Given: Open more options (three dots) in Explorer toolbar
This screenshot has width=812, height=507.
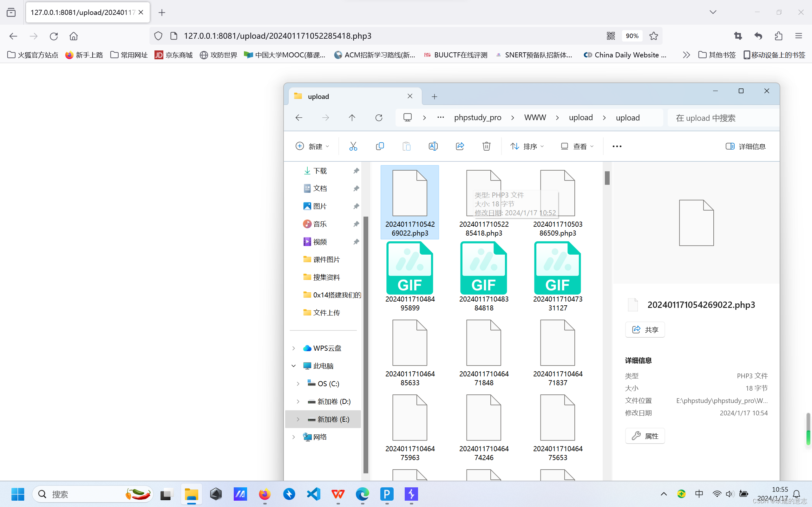Looking at the screenshot, I should click(x=617, y=146).
